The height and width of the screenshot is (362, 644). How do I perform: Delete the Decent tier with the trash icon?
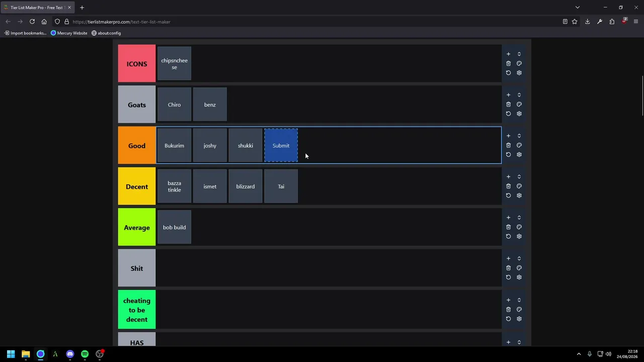tap(508, 186)
